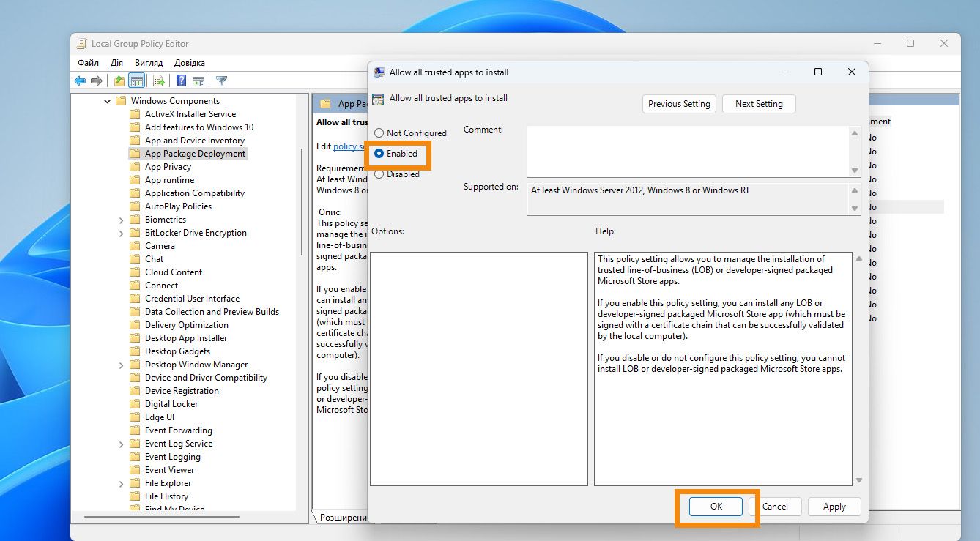Select App Package Deployment in the tree

(x=195, y=154)
